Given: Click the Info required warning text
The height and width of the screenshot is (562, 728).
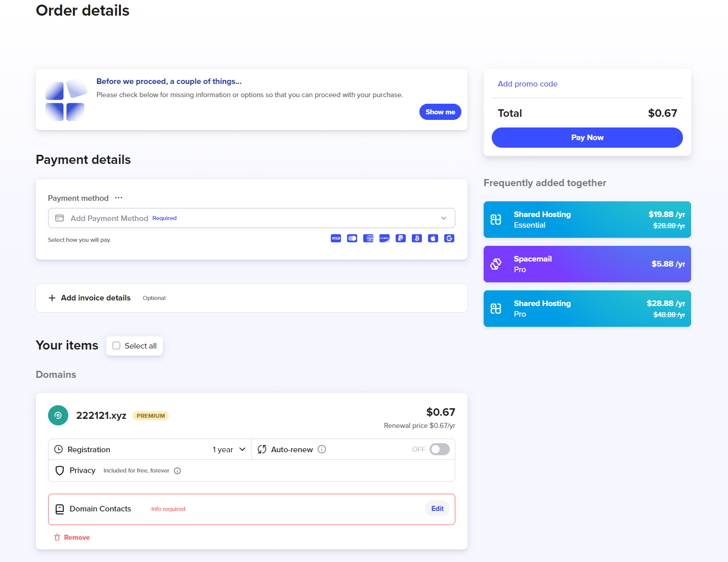Looking at the screenshot, I should click(168, 509).
